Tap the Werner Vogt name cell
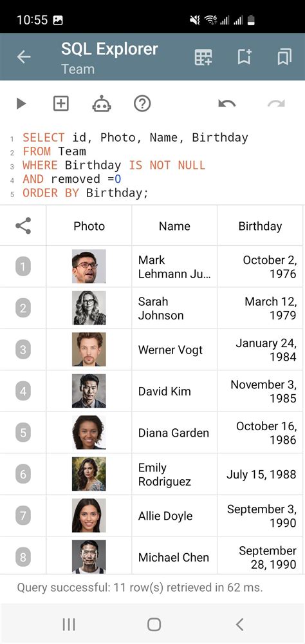Image resolution: width=305 pixels, height=644 pixels. point(174,350)
